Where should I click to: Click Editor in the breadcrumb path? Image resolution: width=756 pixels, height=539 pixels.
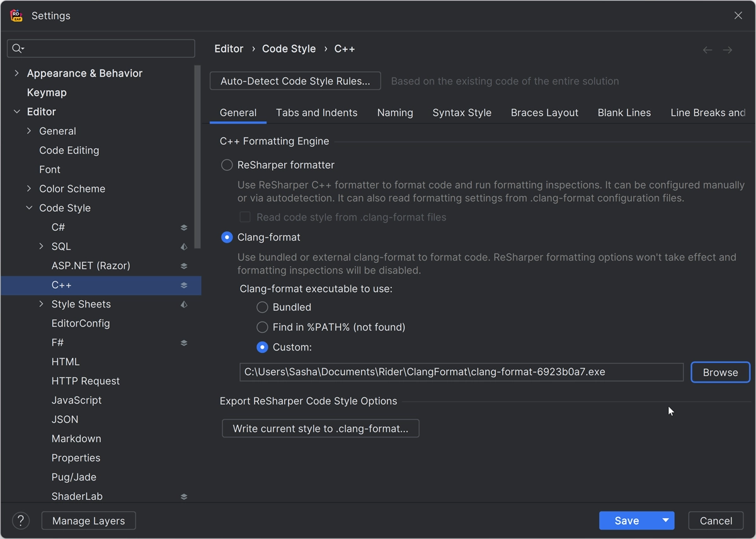pyautogui.click(x=229, y=49)
